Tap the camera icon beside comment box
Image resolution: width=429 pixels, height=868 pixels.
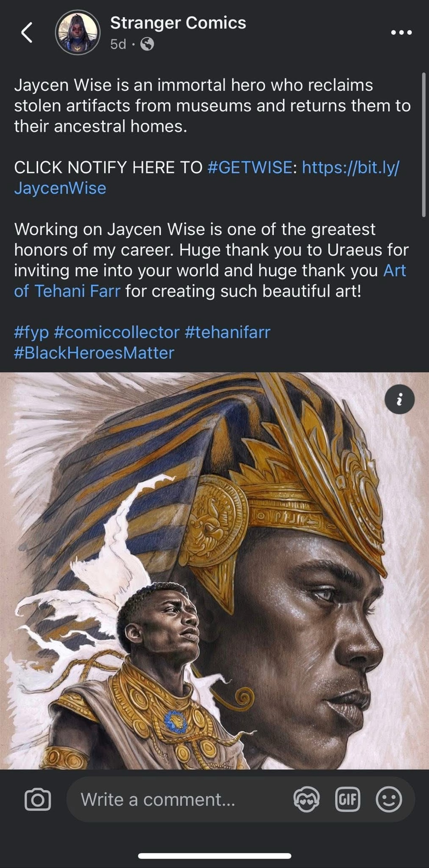click(38, 799)
